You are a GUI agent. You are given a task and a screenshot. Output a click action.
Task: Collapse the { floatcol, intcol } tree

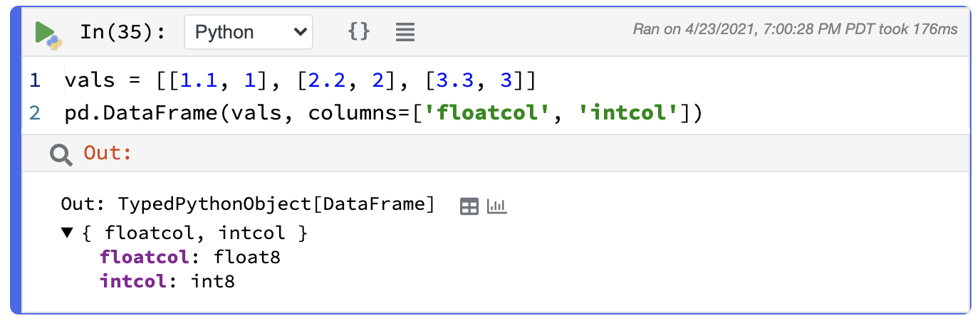coord(68,232)
